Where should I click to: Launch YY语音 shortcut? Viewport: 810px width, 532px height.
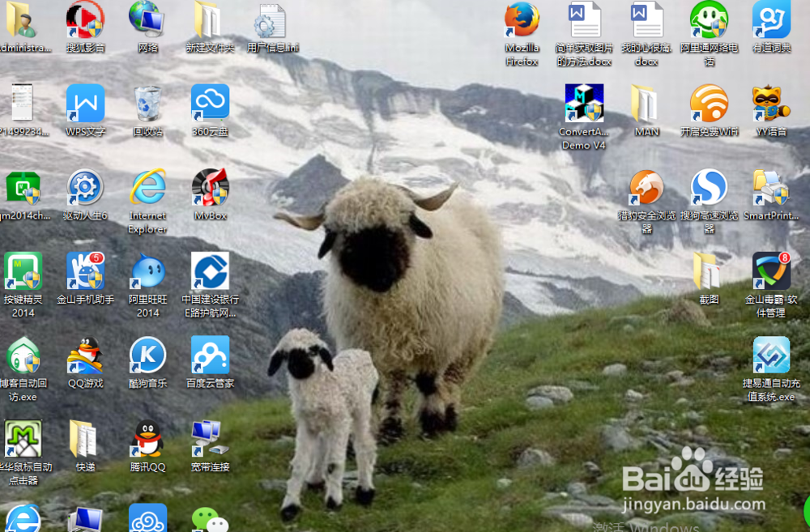(x=771, y=104)
